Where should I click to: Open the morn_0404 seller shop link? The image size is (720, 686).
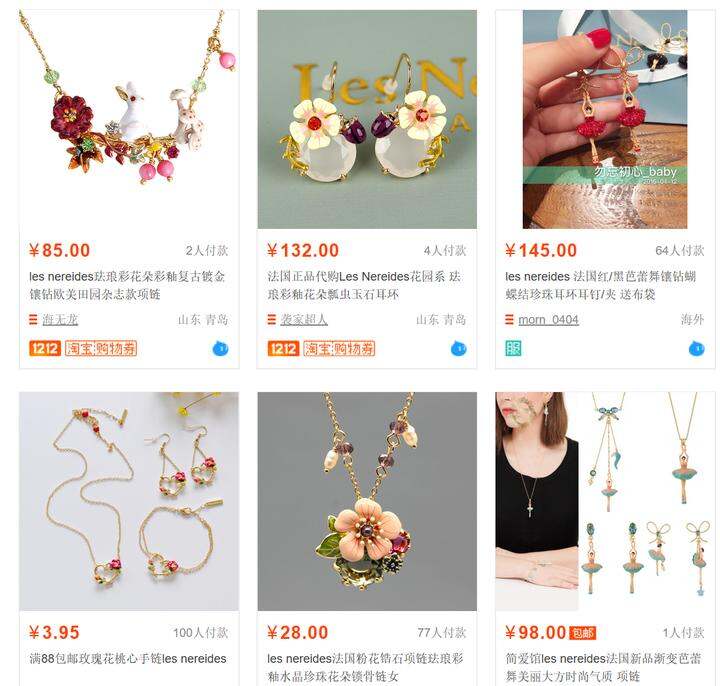point(548,320)
